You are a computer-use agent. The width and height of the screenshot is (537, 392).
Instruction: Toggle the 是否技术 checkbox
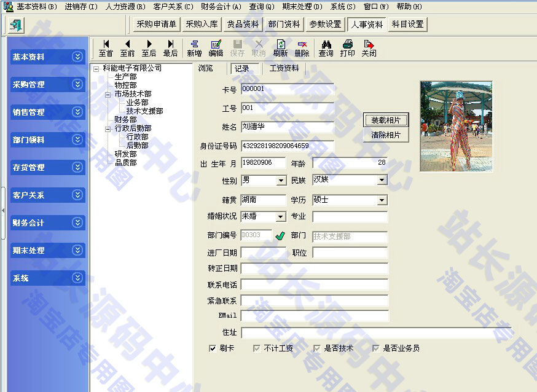317,348
